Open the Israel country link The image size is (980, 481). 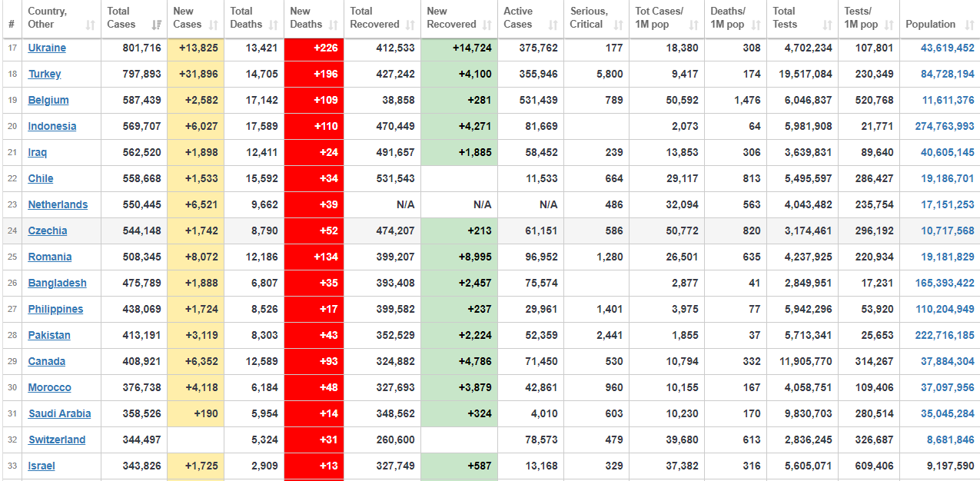(x=42, y=466)
